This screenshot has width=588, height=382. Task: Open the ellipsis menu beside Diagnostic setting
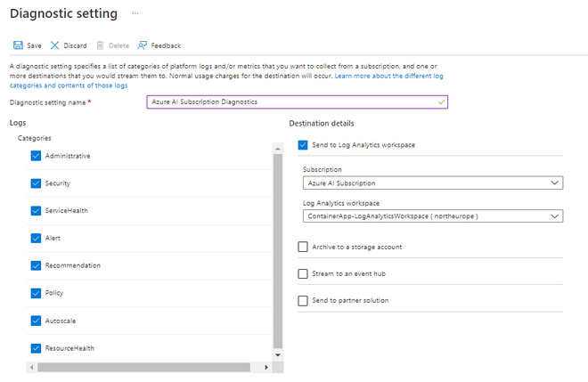(x=135, y=14)
